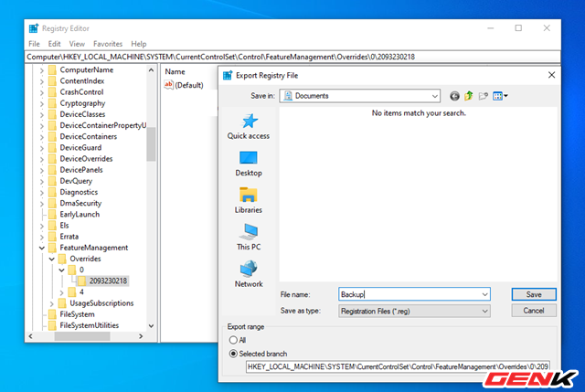Select the ContentIndex tree item

81,81
